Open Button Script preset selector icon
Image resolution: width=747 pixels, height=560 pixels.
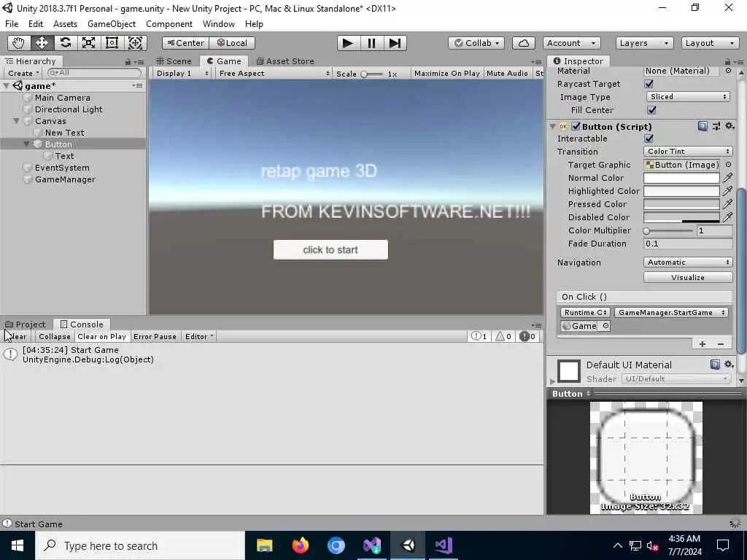[716, 126]
